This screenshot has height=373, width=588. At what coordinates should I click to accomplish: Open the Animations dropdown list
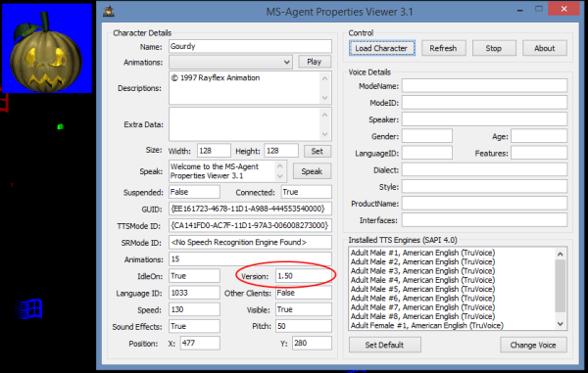coord(287,63)
